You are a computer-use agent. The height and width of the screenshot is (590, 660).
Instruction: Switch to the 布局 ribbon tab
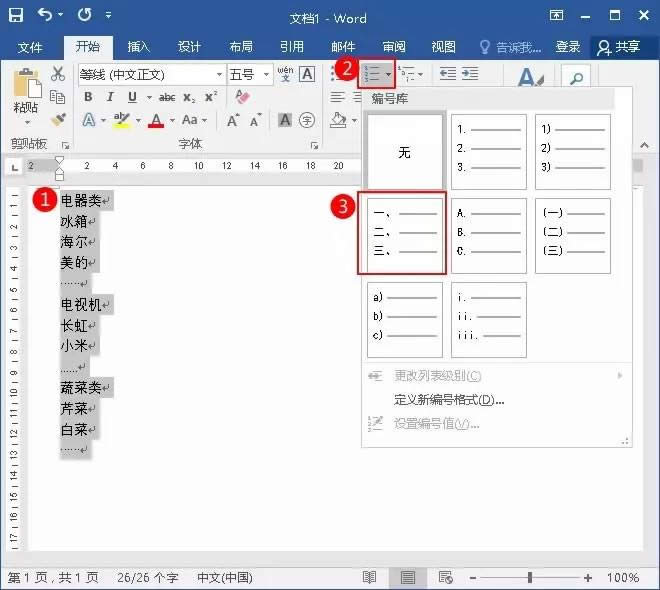pyautogui.click(x=240, y=47)
